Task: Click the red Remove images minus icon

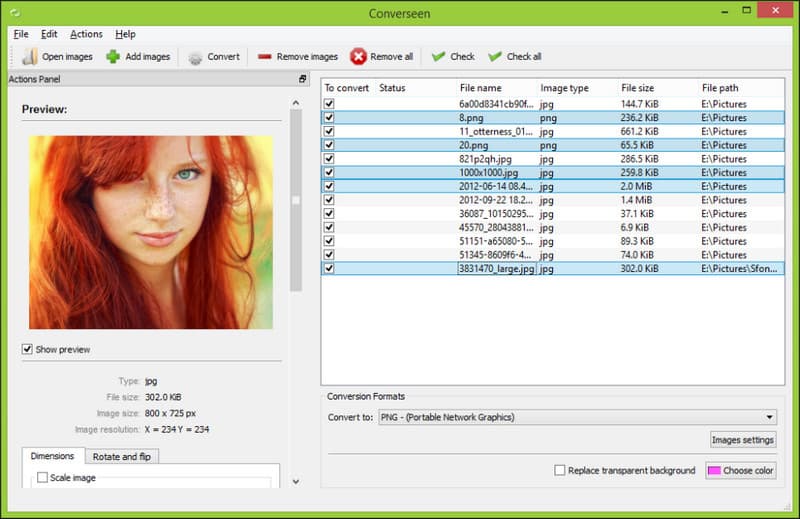Action: 264,57
